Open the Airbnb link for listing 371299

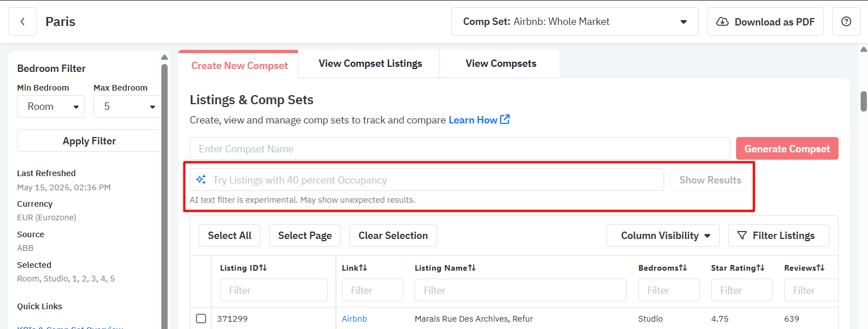[x=354, y=319]
